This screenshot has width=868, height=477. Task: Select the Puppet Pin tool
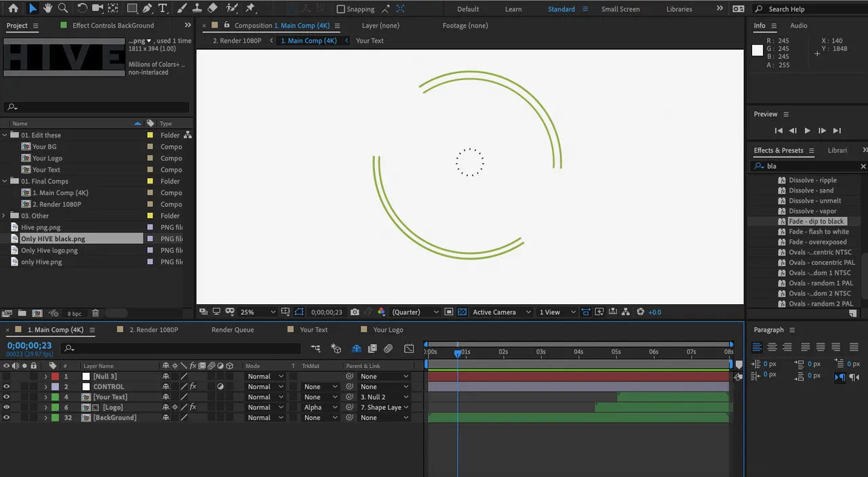click(250, 8)
